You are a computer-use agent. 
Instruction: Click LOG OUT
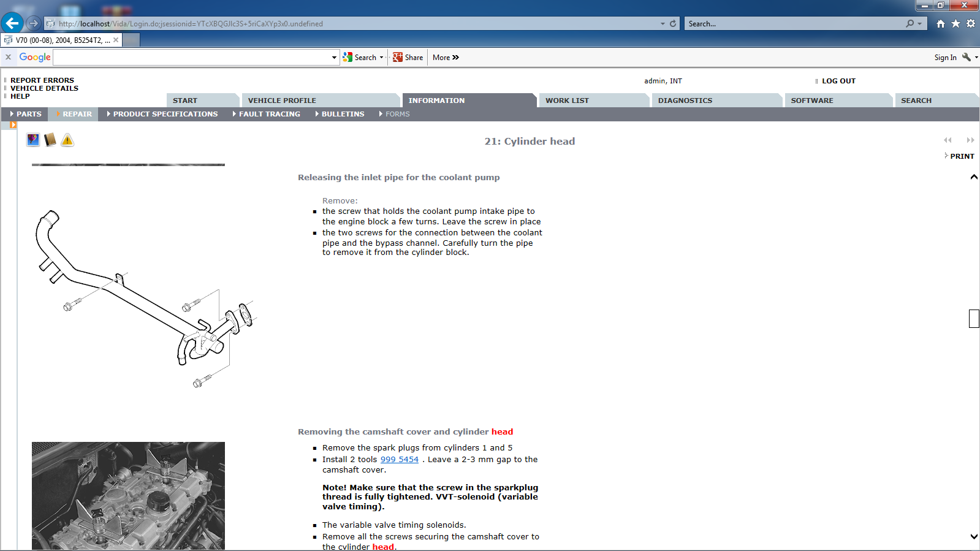[x=838, y=81]
